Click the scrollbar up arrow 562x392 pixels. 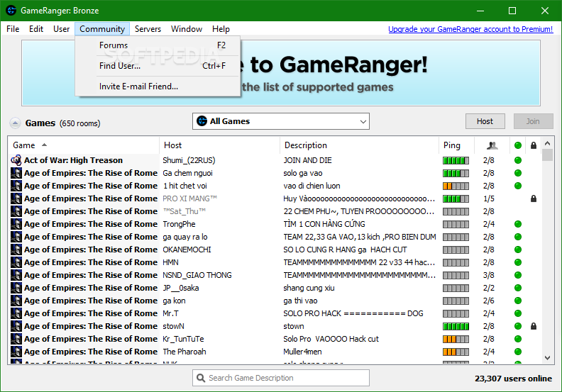click(x=547, y=144)
